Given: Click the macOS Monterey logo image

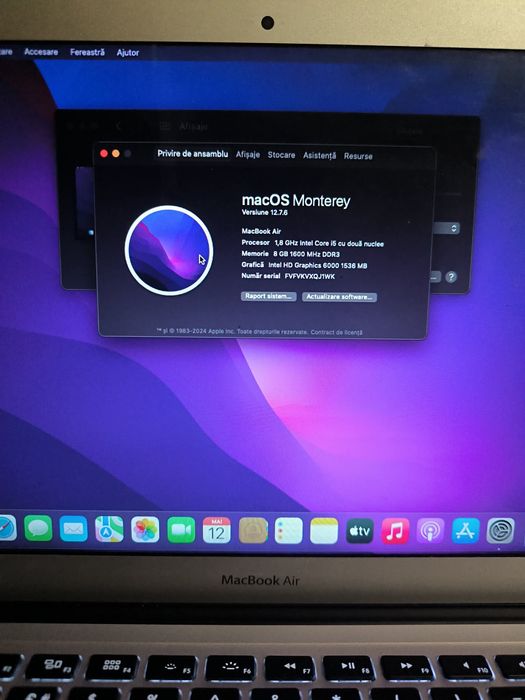Looking at the screenshot, I should 169,250.
